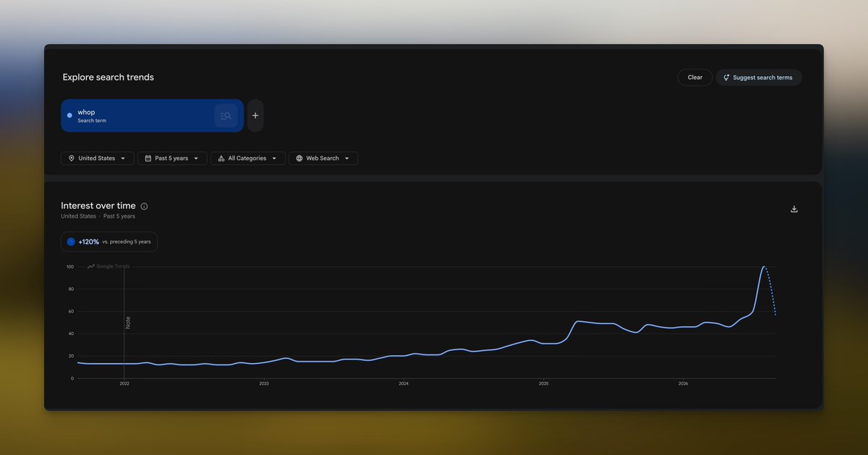This screenshot has width=868, height=455.
Task: Open the Web Search type dropdown
Action: 323,158
